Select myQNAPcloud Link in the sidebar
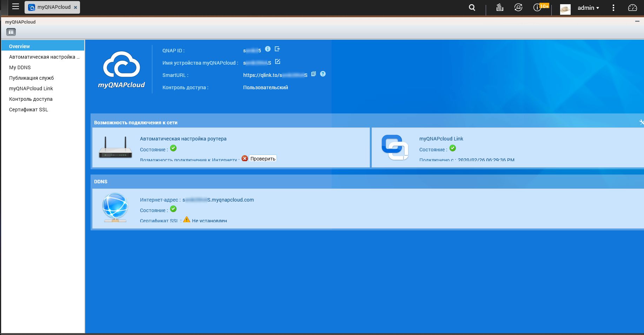Viewport: 644px width, 335px height. [x=43, y=88]
